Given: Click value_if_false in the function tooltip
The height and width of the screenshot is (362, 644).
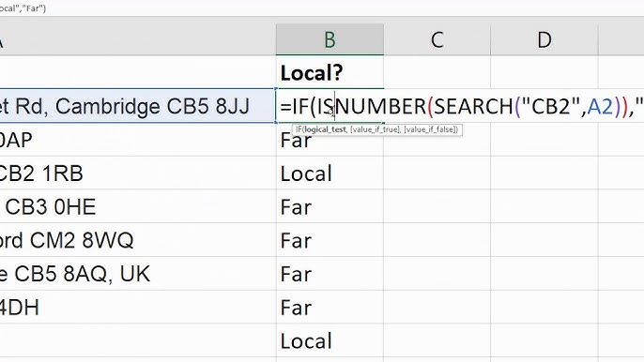Looking at the screenshot, I should click(x=430, y=129).
